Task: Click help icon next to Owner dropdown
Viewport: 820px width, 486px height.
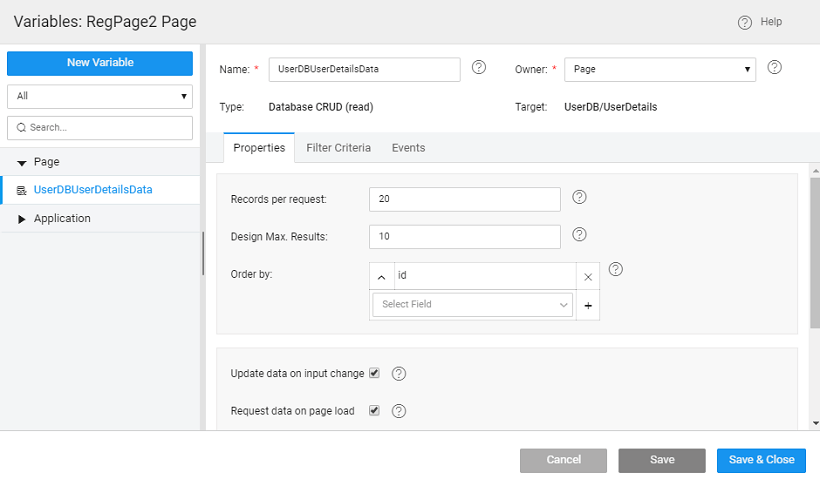Action: [774, 68]
